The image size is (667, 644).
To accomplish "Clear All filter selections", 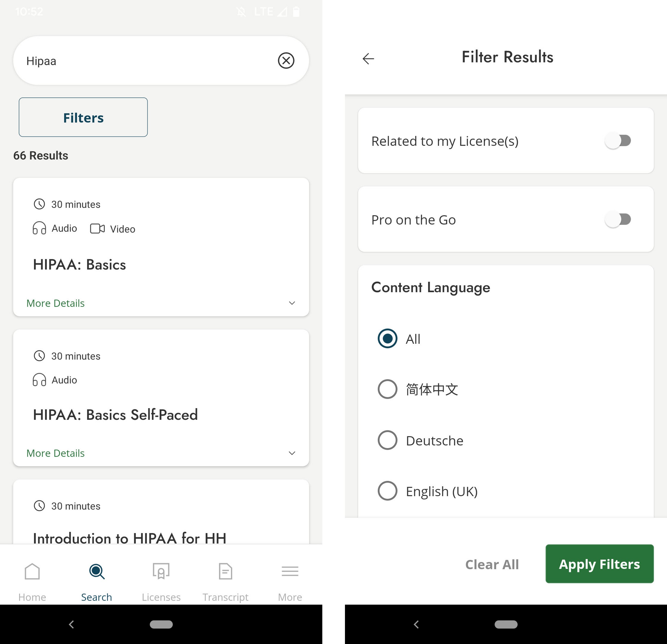I will click(x=492, y=564).
